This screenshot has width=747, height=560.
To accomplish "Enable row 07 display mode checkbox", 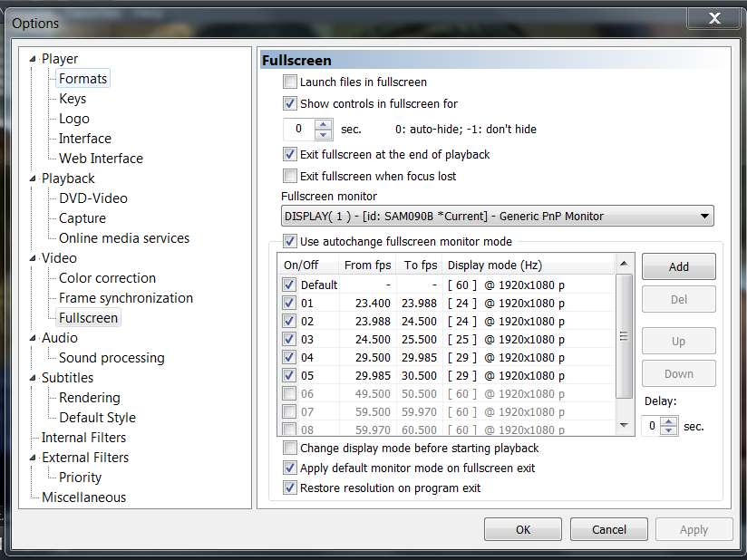I will [x=288, y=411].
